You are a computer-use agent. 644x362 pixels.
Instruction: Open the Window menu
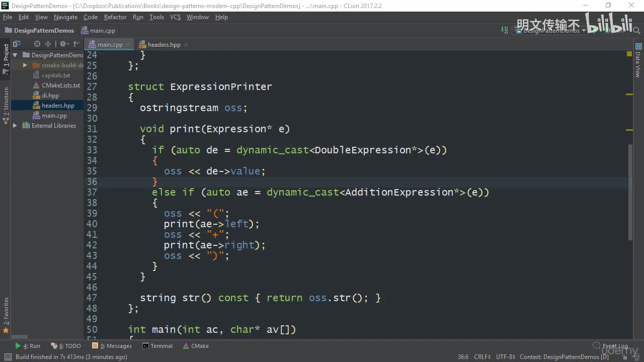point(198,17)
